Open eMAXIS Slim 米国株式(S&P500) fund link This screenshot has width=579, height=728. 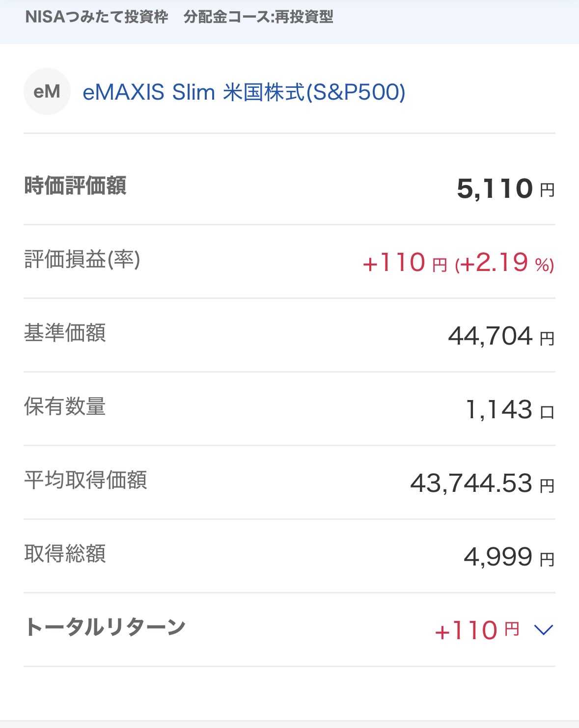click(244, 92)
